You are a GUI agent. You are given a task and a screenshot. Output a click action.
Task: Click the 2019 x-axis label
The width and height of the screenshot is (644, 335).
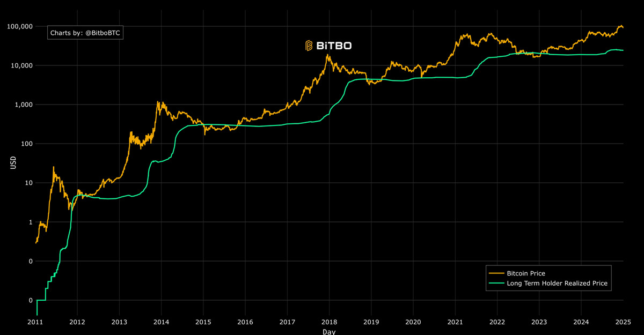(x=371, y=322)
